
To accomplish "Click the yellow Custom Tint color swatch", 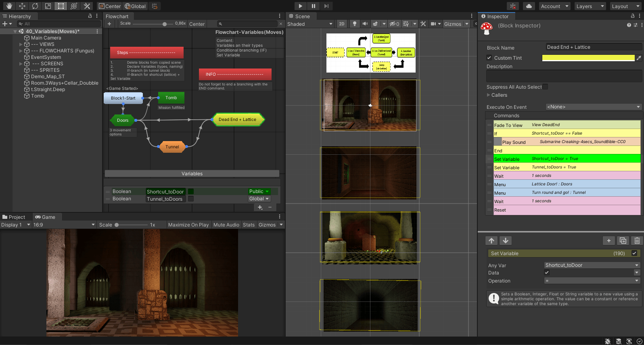I will (588, 58).
